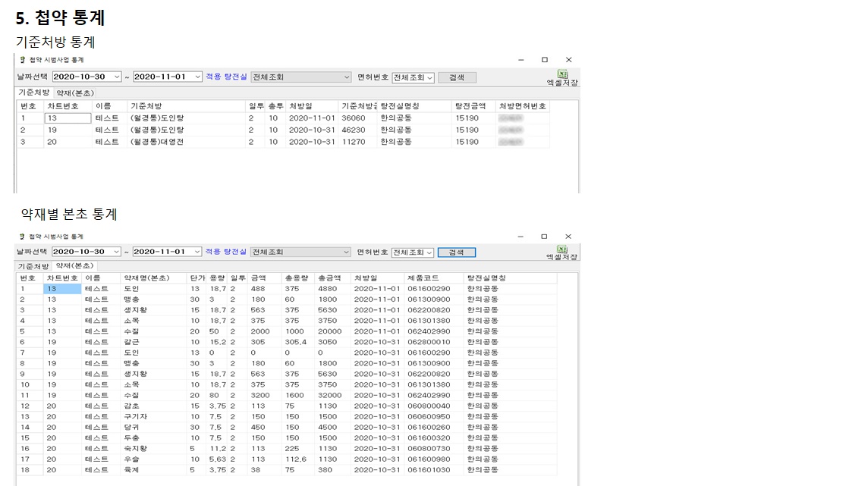This screenshot has height=486, width=868.
Task: Click the 엑셀저장 Excel icon in 약재별 본초 통계 window
Action: coord(562,249)
